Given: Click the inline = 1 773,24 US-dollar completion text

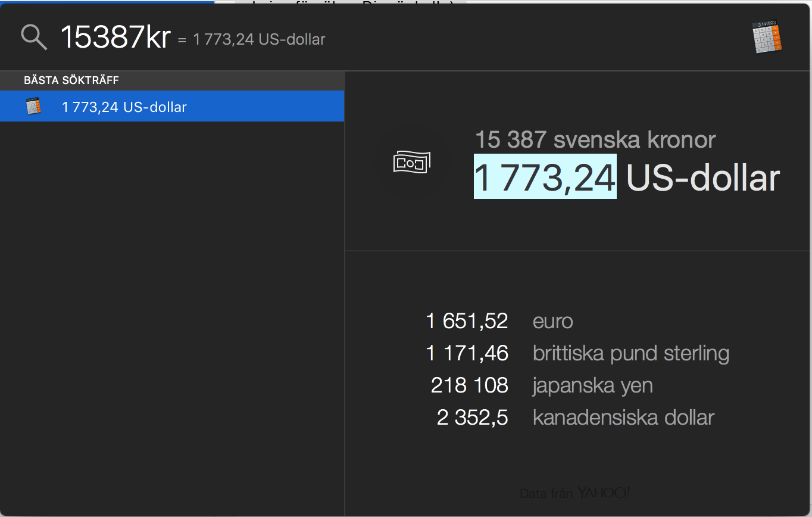Looking at the screenshot, I should [x=252, y=39].
